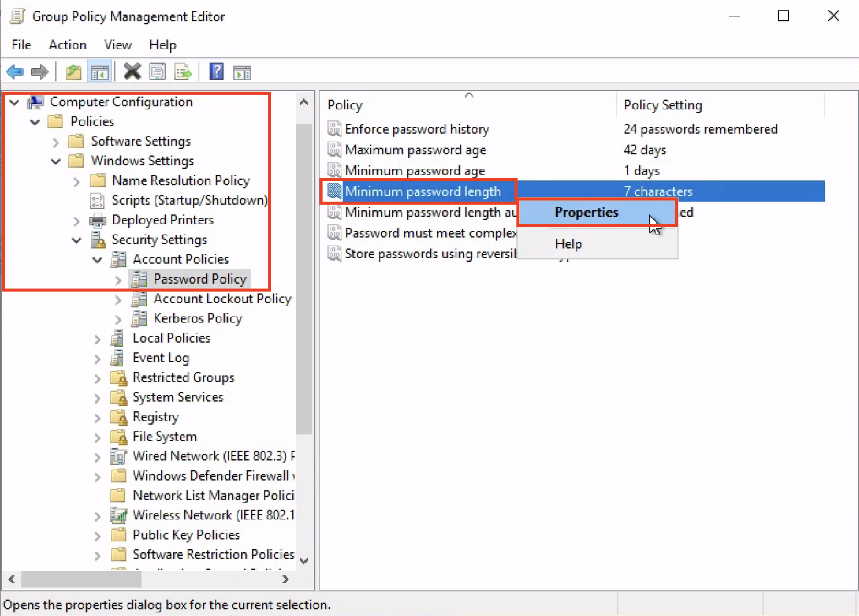Click the Account Lockout Policy node icon

click(139, 299)
